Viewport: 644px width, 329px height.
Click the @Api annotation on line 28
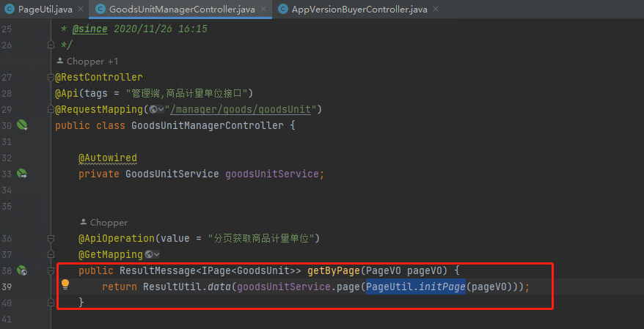[67, 93]
